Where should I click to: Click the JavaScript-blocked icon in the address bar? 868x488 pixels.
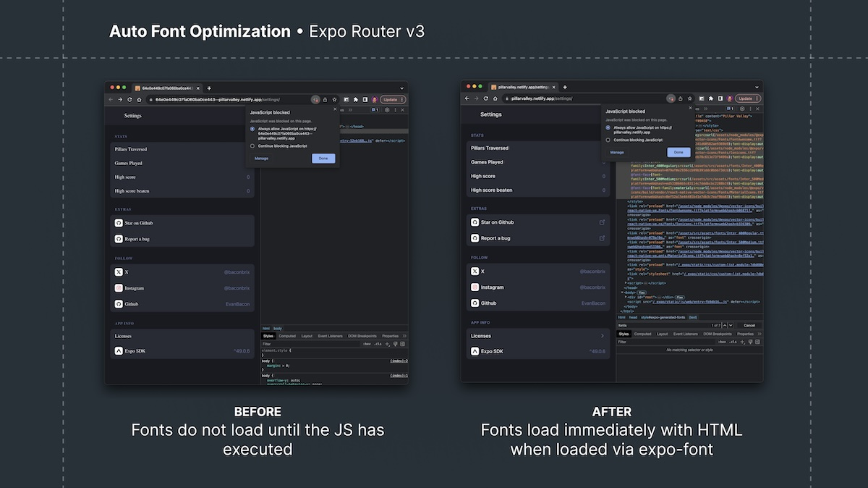pos(315,99)
